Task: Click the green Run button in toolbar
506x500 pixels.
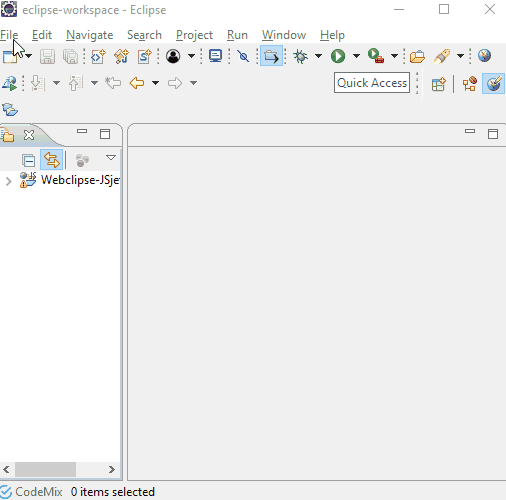Action: point(338,56)
